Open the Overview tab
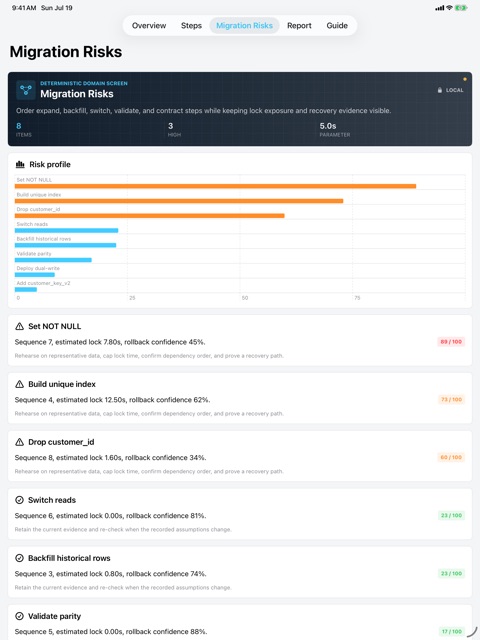This screenshot has height=640, width=480. point(149,25)
